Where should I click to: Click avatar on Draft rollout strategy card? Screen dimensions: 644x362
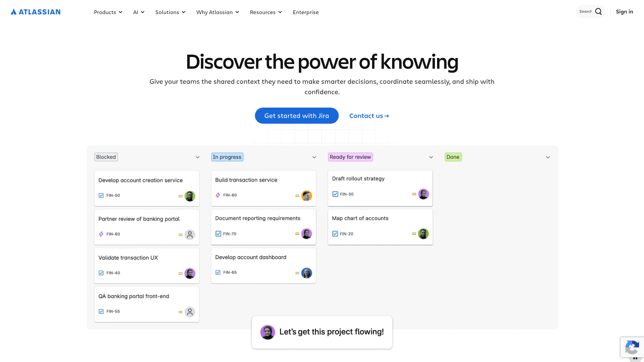(x=423, y=194)
